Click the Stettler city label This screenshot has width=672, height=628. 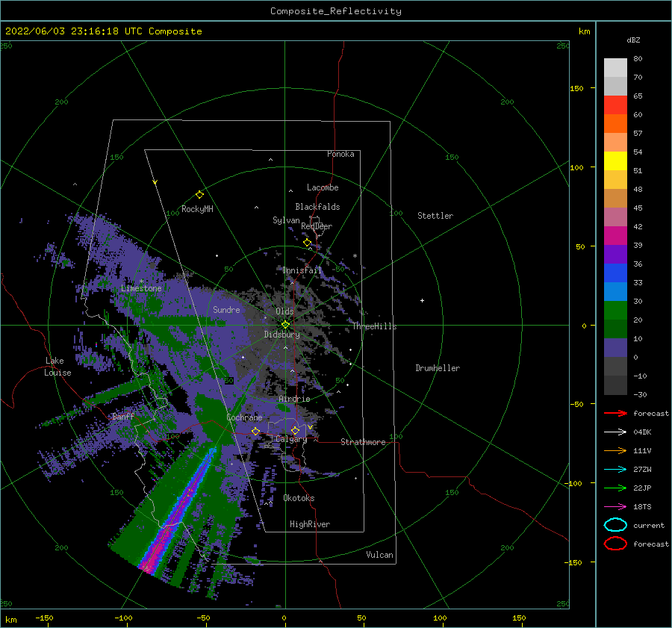(435, 216)
